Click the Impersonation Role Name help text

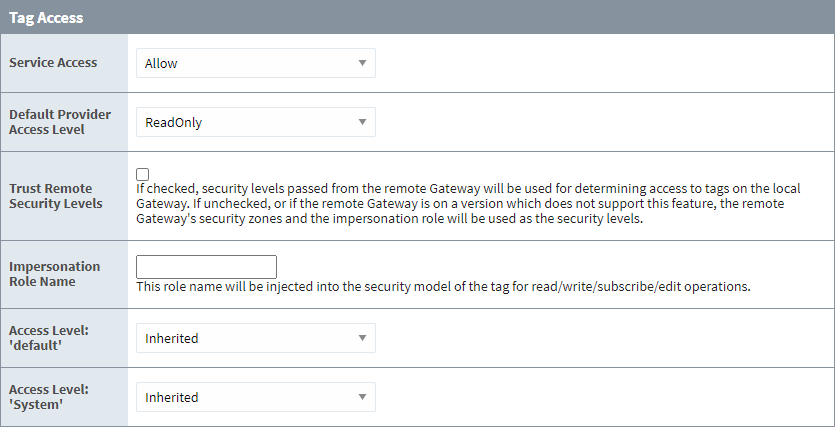point(443,287)
